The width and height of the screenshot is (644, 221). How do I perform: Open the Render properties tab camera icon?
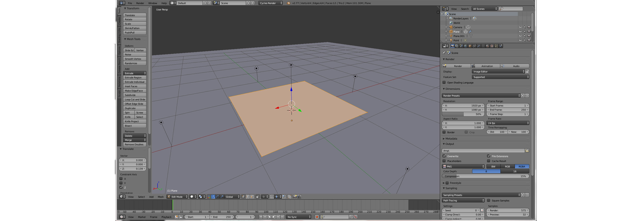[453, 46]
